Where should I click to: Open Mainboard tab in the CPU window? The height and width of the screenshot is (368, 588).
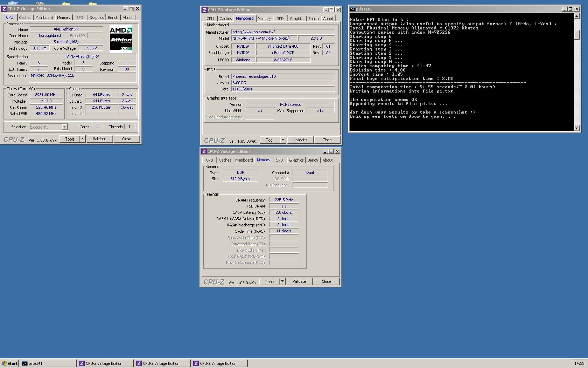[x=44, y=18]
